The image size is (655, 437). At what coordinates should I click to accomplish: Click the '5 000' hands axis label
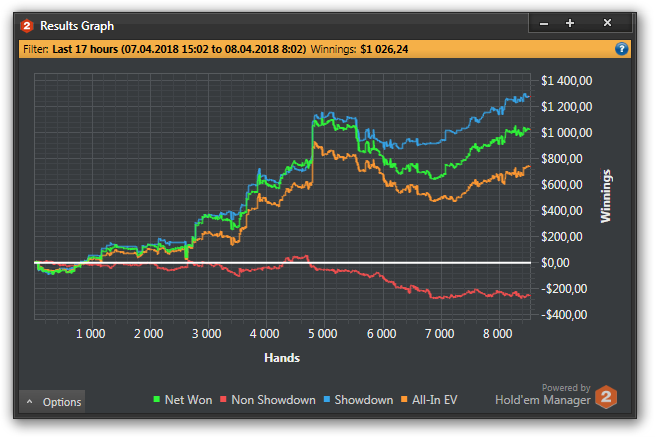click(x=322, y=334)
